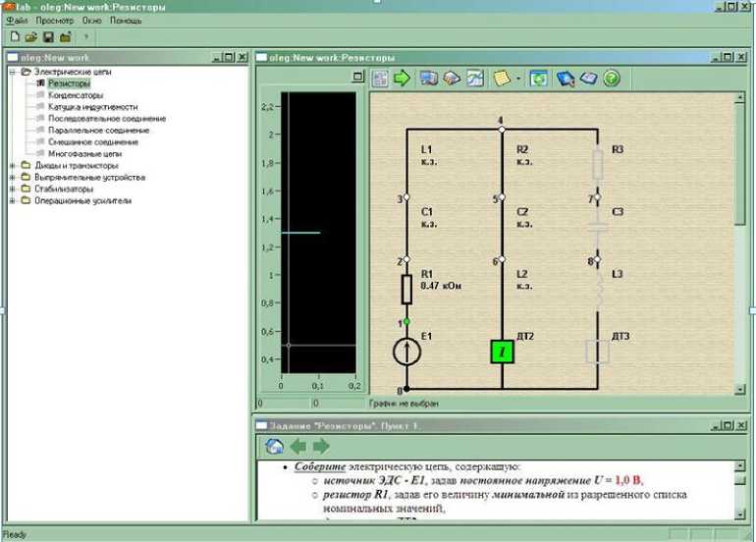This screenshot has height=542, width=756.
Task: Toggle the green ДТ2 current sensor
Action: [x=502, y=352]
